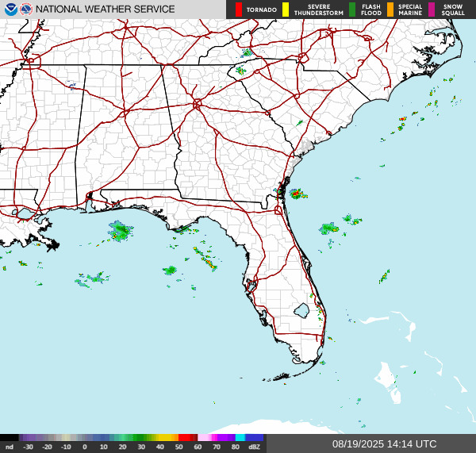
Task: Click the red Tornado legend swatch
Action: coord(239,10)
